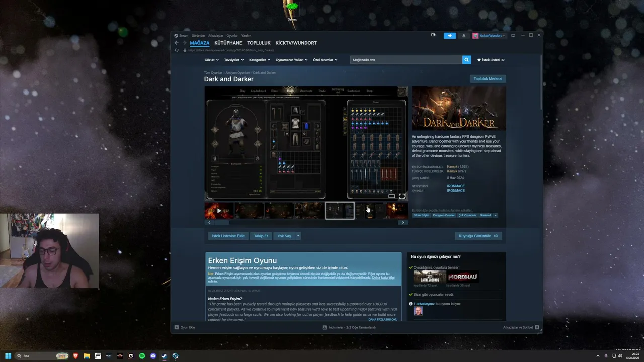The width and height of the screenshot is (644, 362).
Task: Open Spotify from taskbar
Action: click(142, 356)
